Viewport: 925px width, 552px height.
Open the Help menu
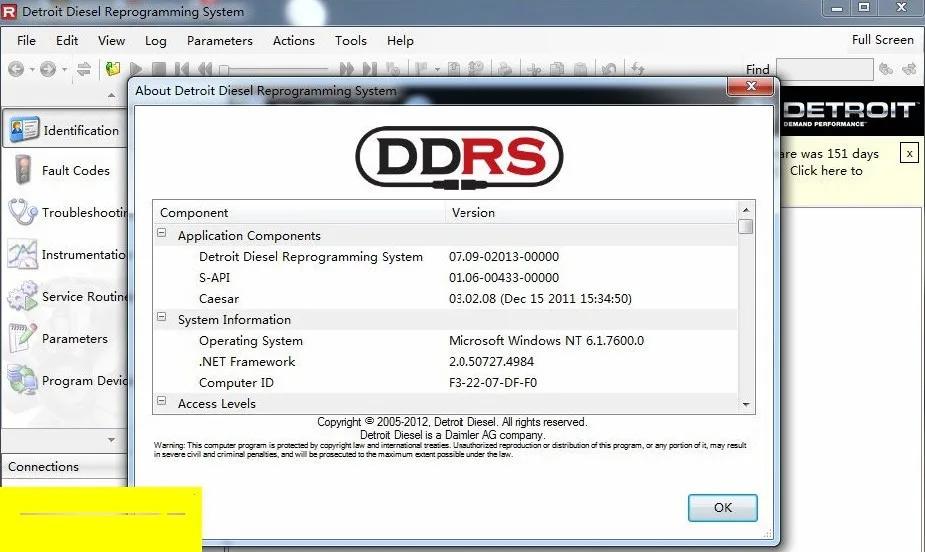tap(400, 41)
